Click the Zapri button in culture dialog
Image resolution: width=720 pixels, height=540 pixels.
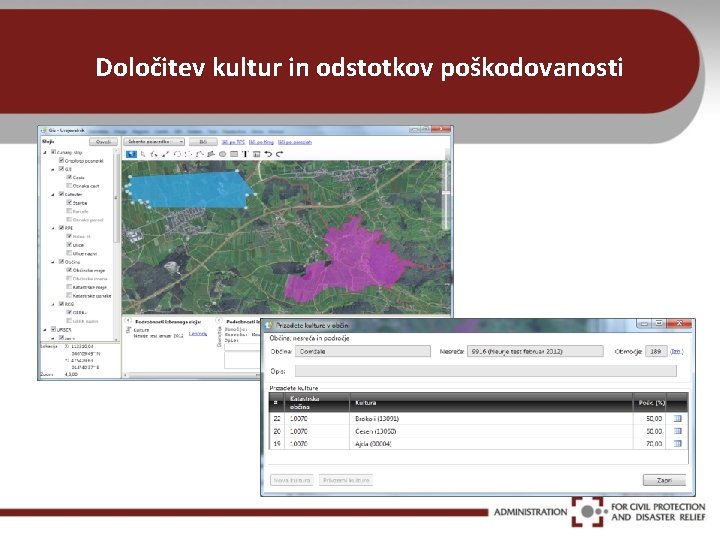[664, 480]
